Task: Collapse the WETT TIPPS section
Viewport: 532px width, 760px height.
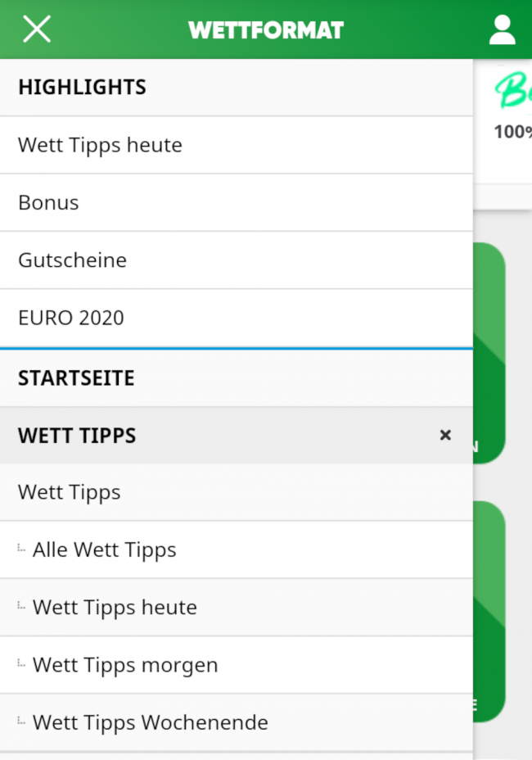Action: point(445,435)
